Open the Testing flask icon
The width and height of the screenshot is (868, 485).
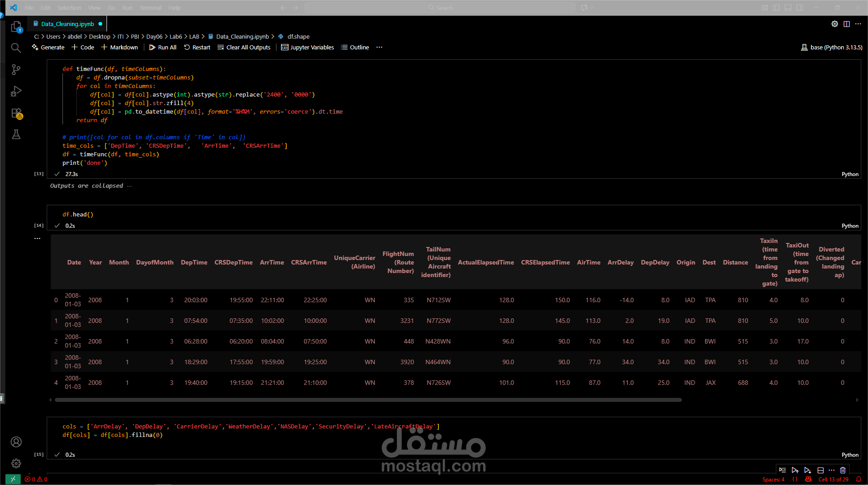[x=16, y=134]
